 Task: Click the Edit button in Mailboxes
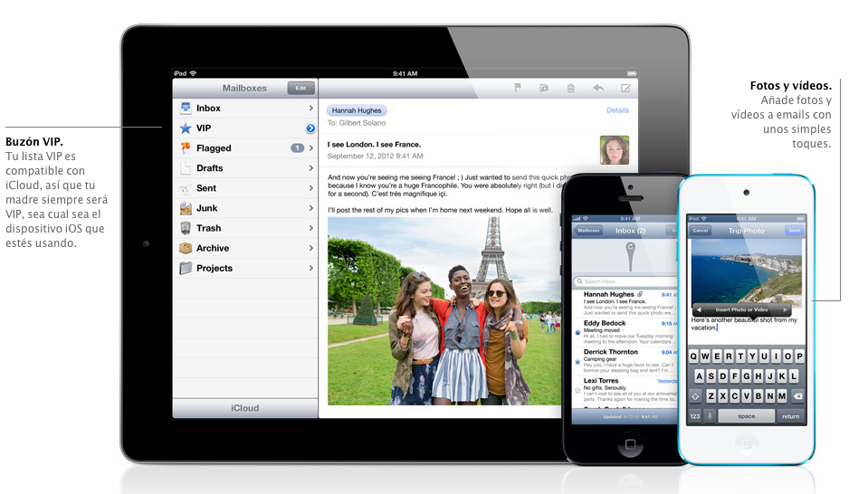pos(300,88)
